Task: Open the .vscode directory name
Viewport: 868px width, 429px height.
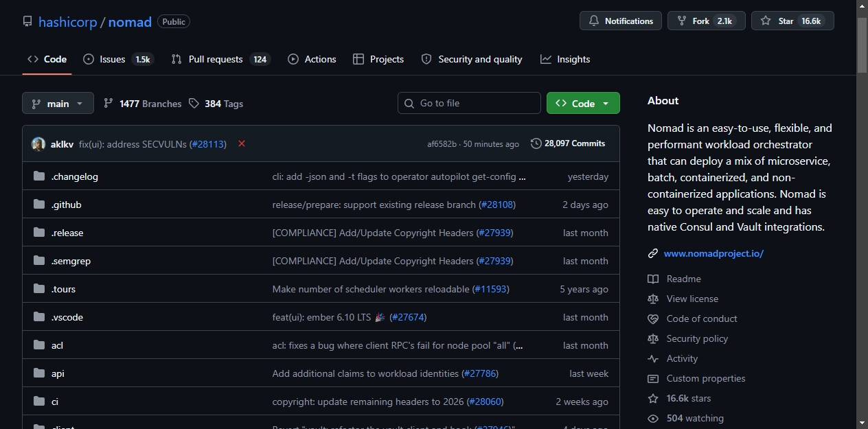Action: (x=67, y=317)
